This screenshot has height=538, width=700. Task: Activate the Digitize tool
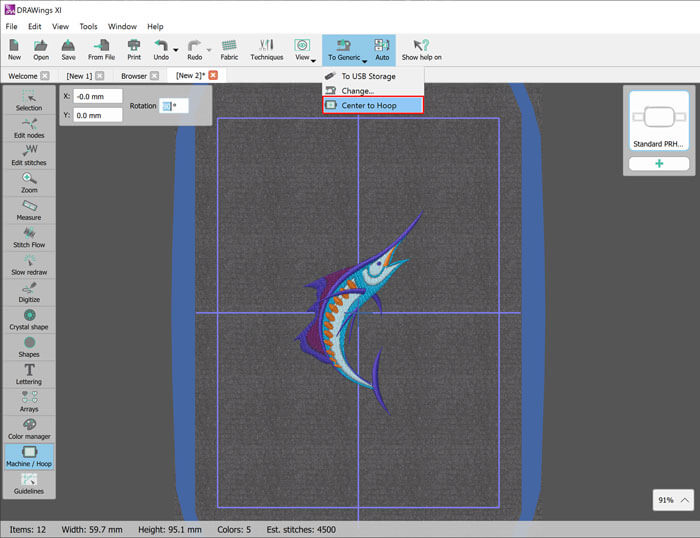tap(29, 292)
